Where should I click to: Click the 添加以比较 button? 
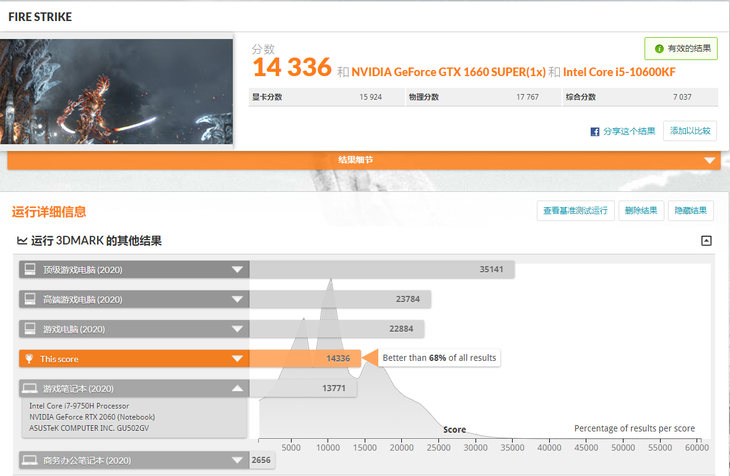tap(690, 131)
